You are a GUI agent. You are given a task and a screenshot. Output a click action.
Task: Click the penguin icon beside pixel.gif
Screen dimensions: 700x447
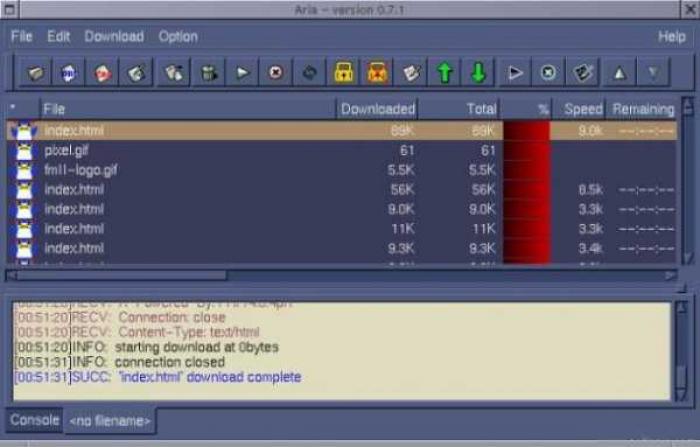(23, 150)
